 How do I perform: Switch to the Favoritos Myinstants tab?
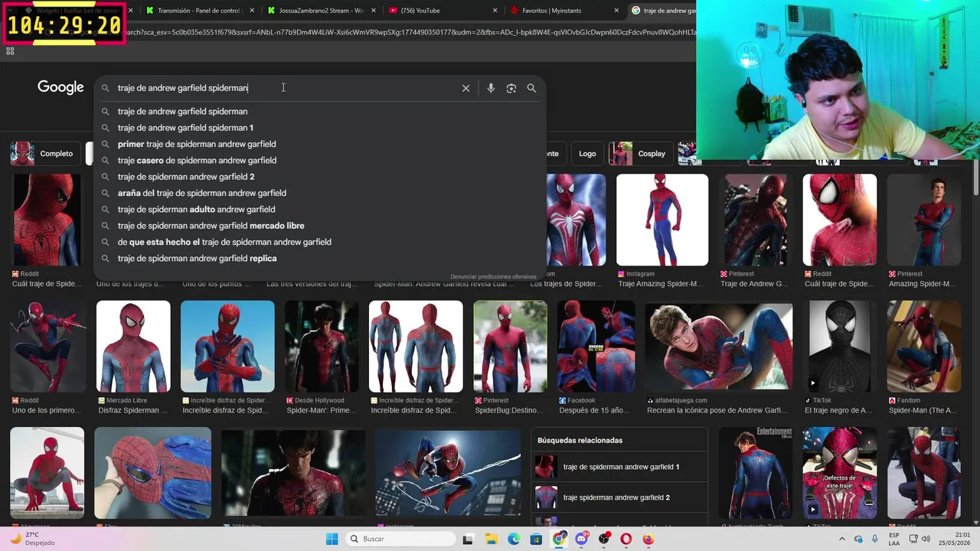click(563, 11)
